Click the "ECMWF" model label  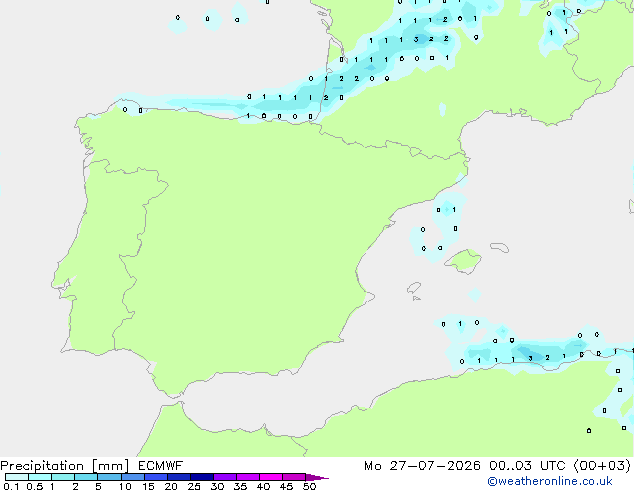161,466
